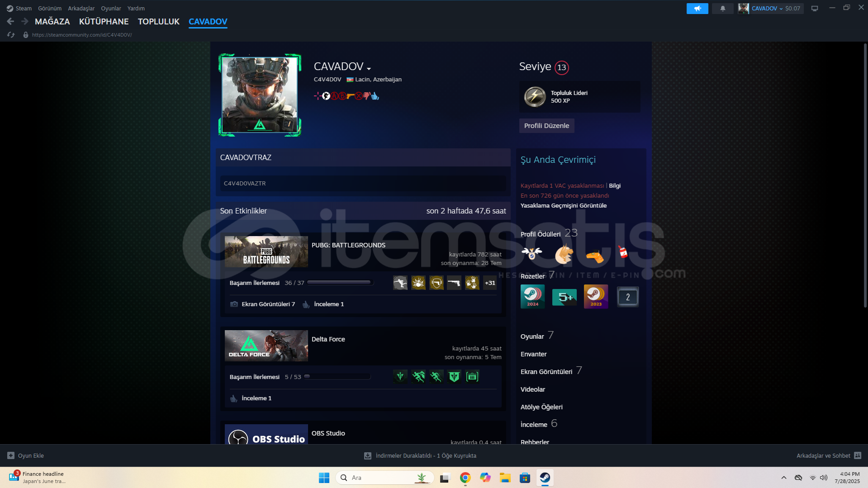Open the PUBG pistol achievement icon
The height and width of the screenshot is (488, 868).
point(454,283)
